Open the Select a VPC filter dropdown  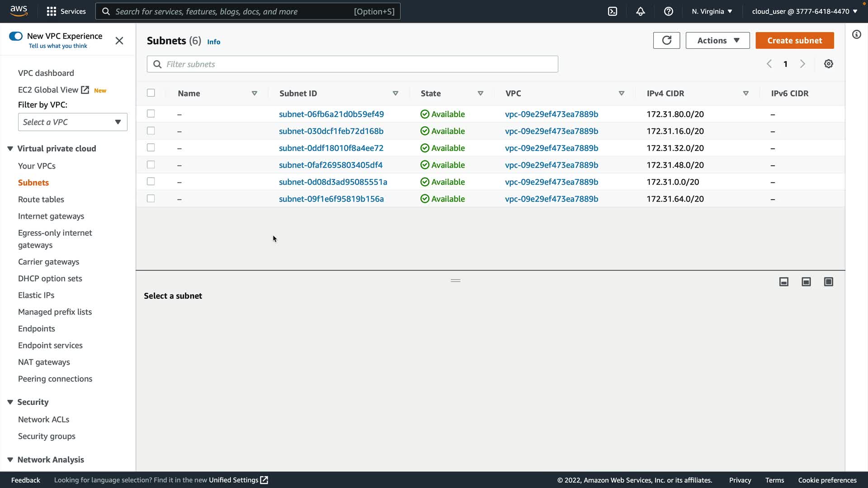coord(72,122)
